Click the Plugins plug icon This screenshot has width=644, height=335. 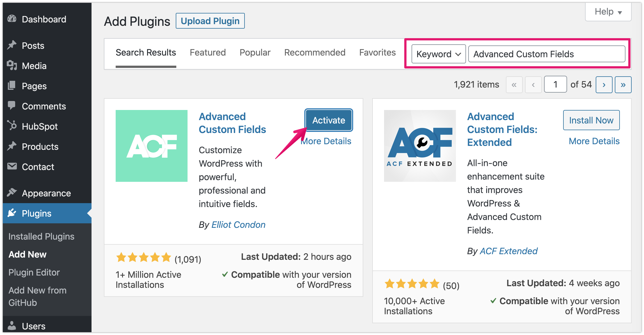pos(12,213)
